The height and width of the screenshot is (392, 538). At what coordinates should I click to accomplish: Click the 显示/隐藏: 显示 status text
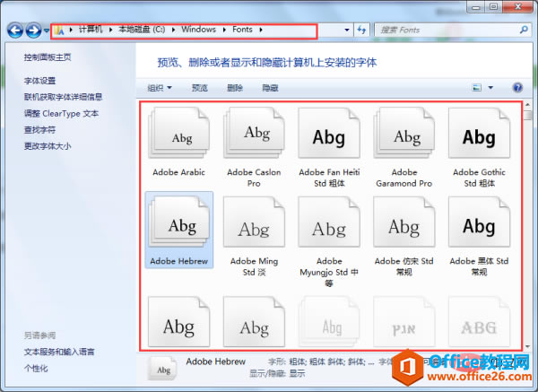(277, 373)
